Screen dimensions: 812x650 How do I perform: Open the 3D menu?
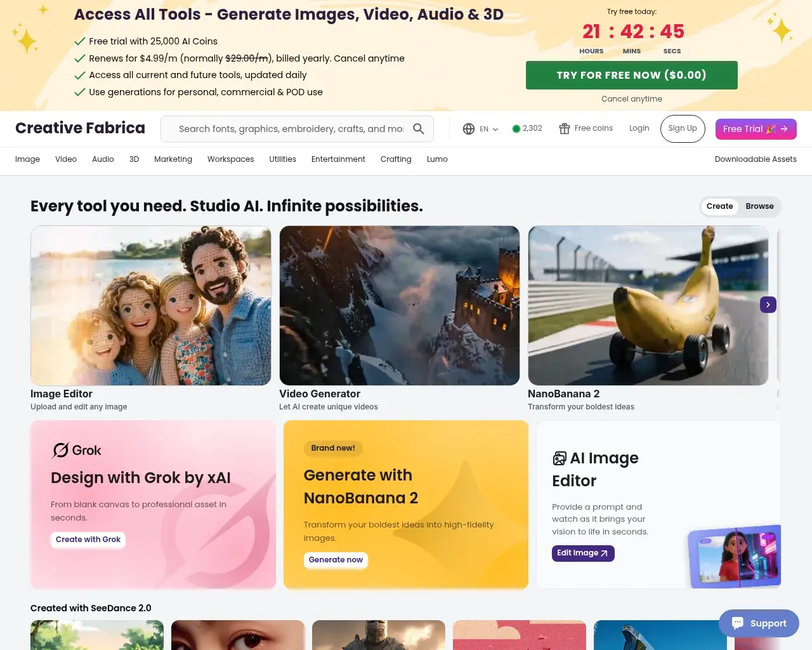tap(134, 159)
